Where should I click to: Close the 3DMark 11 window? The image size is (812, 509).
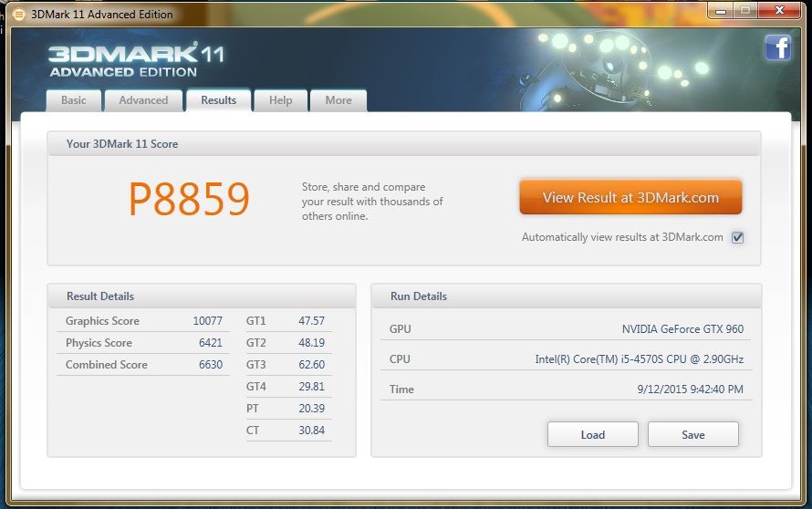coord(779,10)
